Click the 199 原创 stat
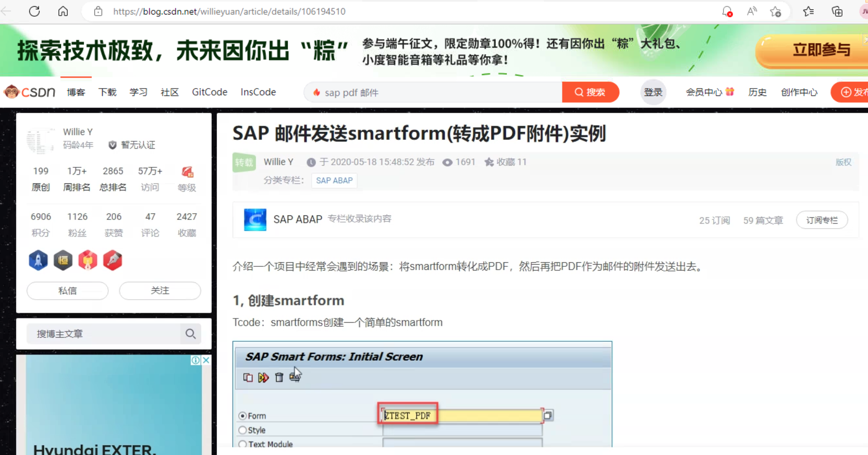868x455 pixels. coord(41,179)
